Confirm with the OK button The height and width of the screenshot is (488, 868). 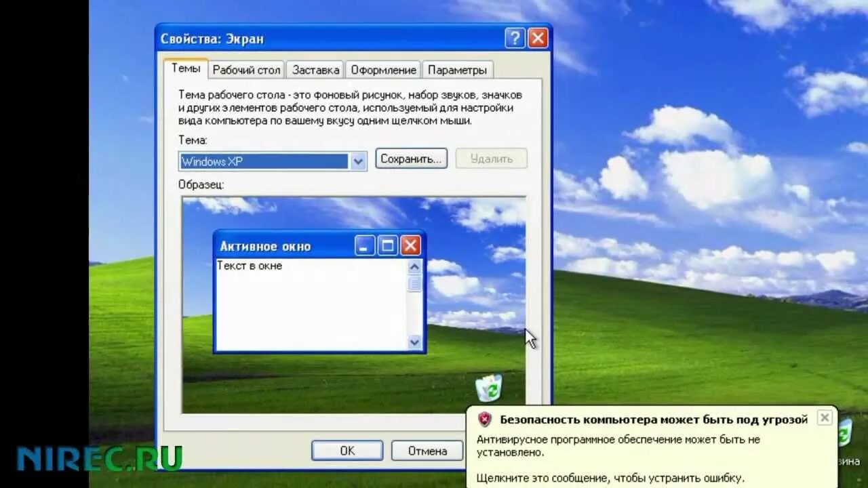(347, 451)
